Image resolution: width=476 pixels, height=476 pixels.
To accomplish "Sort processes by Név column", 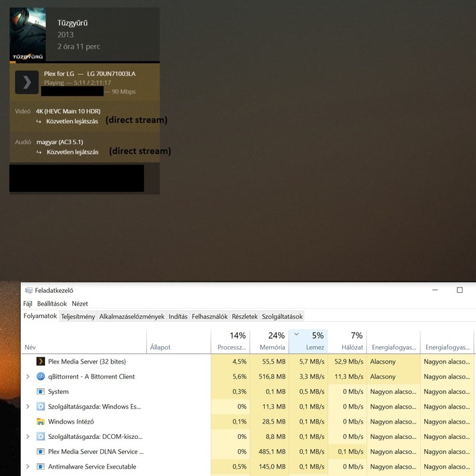I will tap(83, 341).
